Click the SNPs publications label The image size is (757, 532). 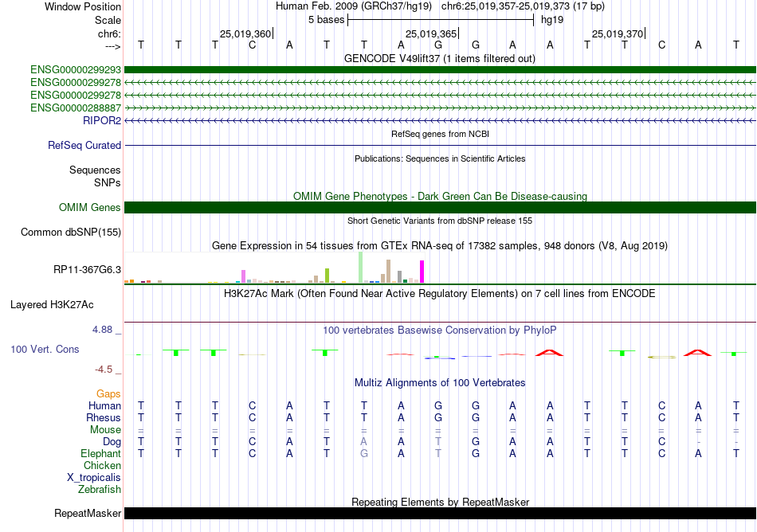tap(108, 183)
